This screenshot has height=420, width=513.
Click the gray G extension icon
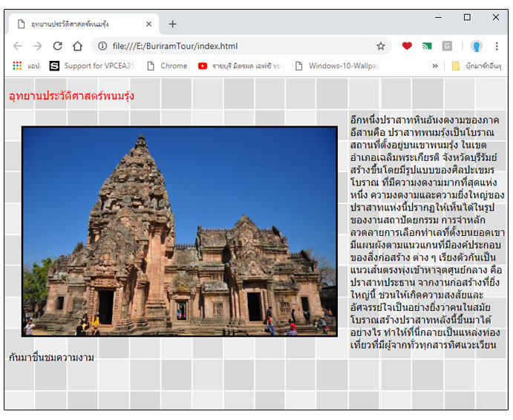[x=447, y=46]
